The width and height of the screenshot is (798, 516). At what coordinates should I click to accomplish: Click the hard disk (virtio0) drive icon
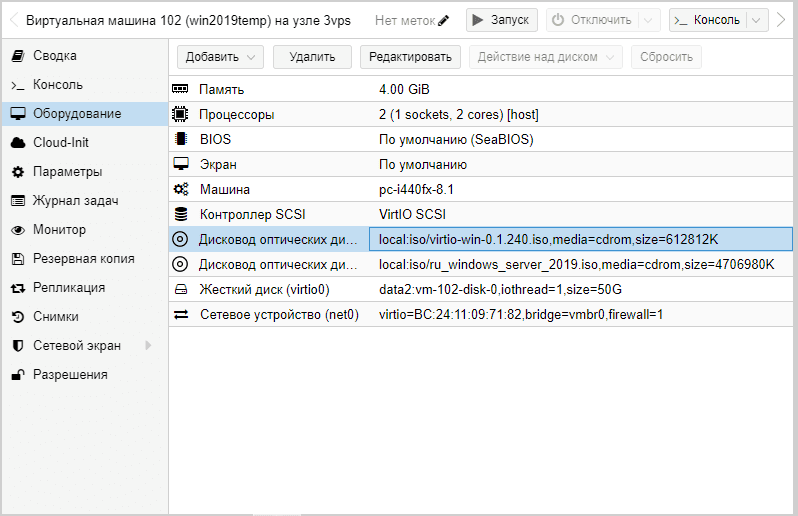181,289
